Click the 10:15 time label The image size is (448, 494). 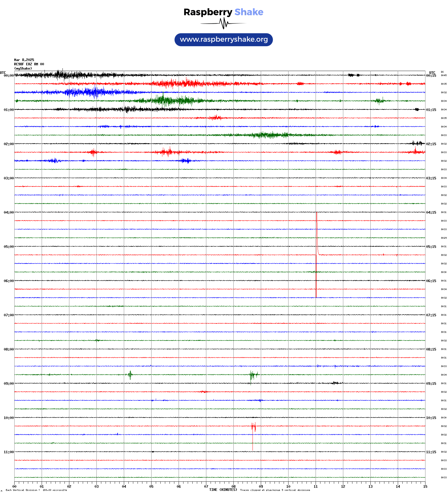pyautogui.click(x=431, y=418)
